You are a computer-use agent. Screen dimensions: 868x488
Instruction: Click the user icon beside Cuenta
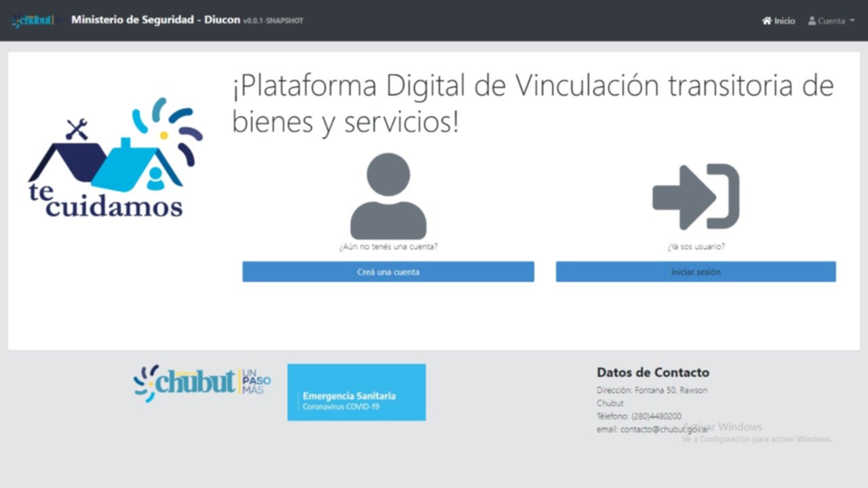pyautogui.click(x=812, y=21)
